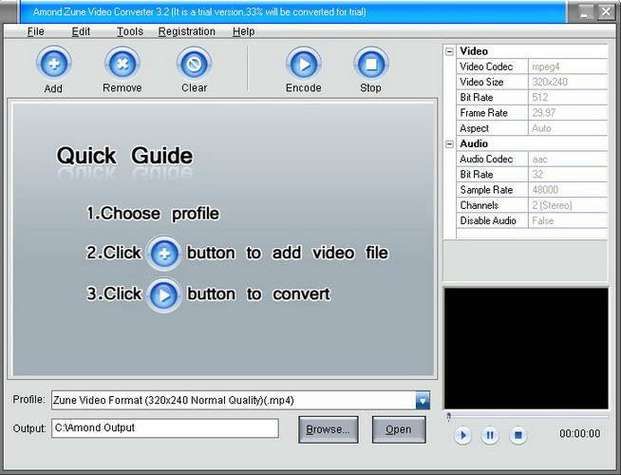Screen dimensions: 621x475
Task: Start conversion with the Encode icon
Action: [x=303, y=64]
